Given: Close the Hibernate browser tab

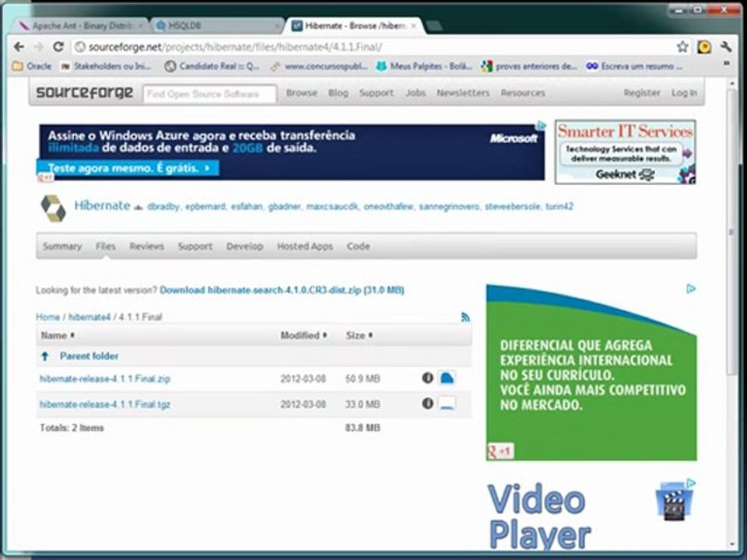Looking at the screenshot, I should tap(413, 26).
